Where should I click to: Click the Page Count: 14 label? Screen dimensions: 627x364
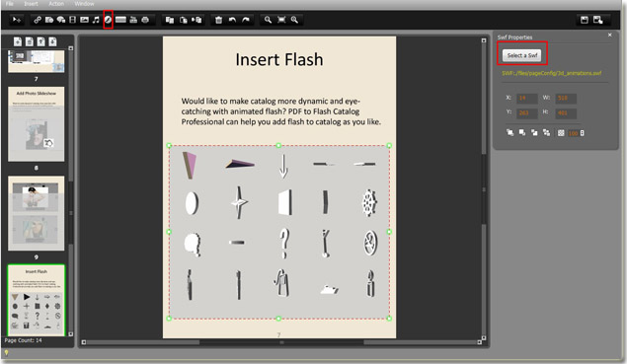coord(23,340)
